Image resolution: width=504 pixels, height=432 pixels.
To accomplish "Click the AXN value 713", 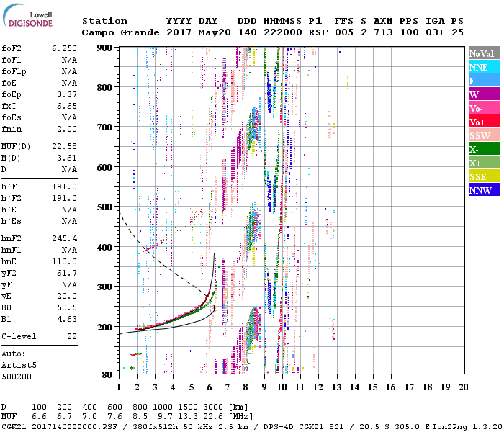I will point(383,32).
